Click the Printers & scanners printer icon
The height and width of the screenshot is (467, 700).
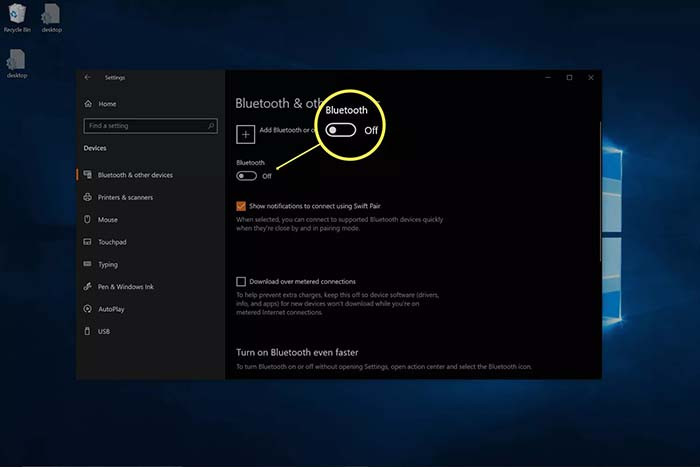click(x=88, y=197)
